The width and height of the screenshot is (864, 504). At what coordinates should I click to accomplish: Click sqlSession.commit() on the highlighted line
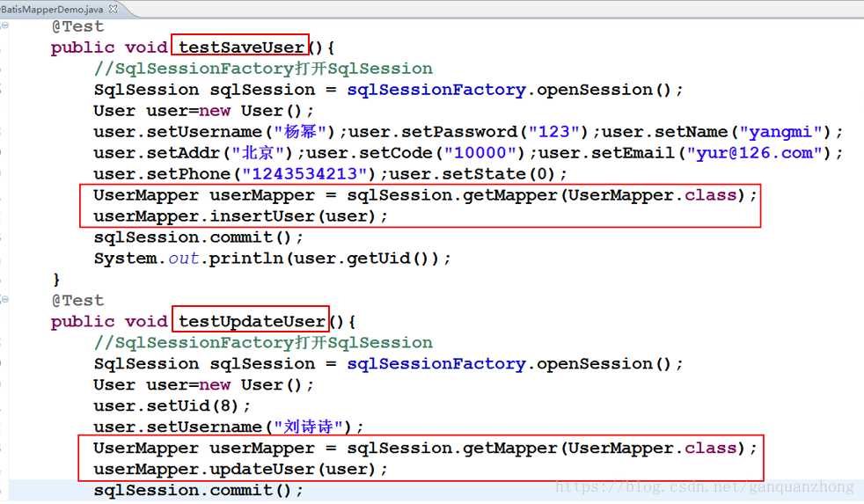198,490
